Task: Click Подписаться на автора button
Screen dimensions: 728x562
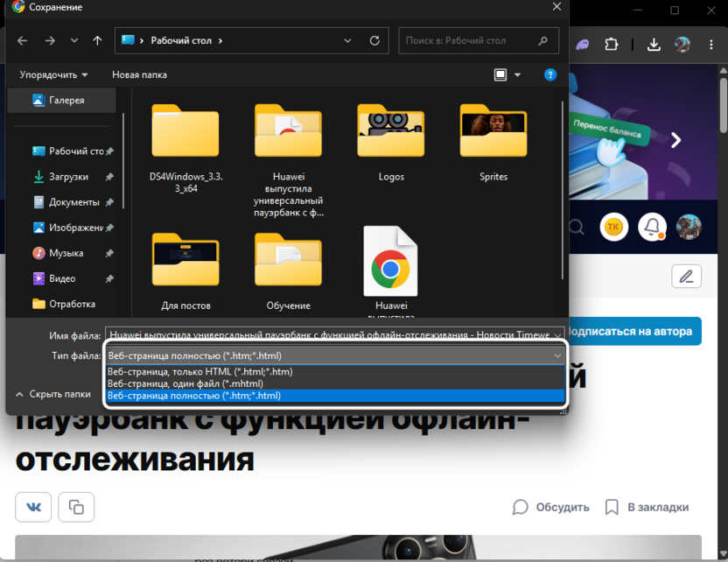Action: click(x=635, y=331)
